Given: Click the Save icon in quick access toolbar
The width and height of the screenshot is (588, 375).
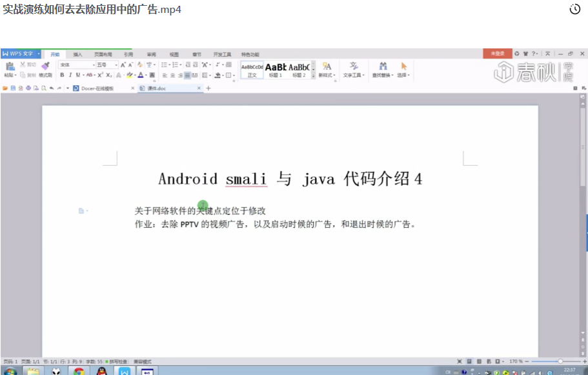Looking at the screenshot, I should point(13,88).
